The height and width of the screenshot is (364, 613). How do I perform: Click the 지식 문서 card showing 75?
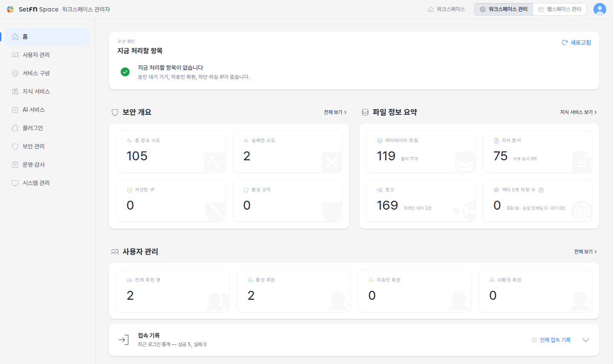[538, 151]
